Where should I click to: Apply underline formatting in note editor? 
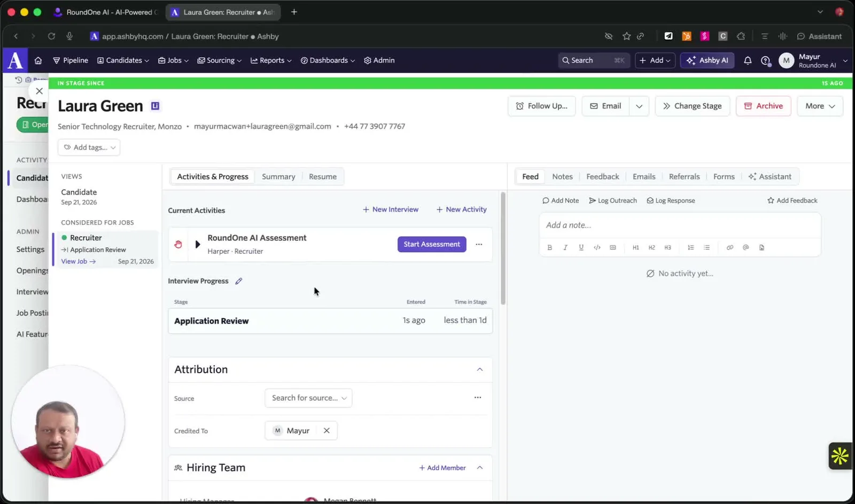point(581,247)
